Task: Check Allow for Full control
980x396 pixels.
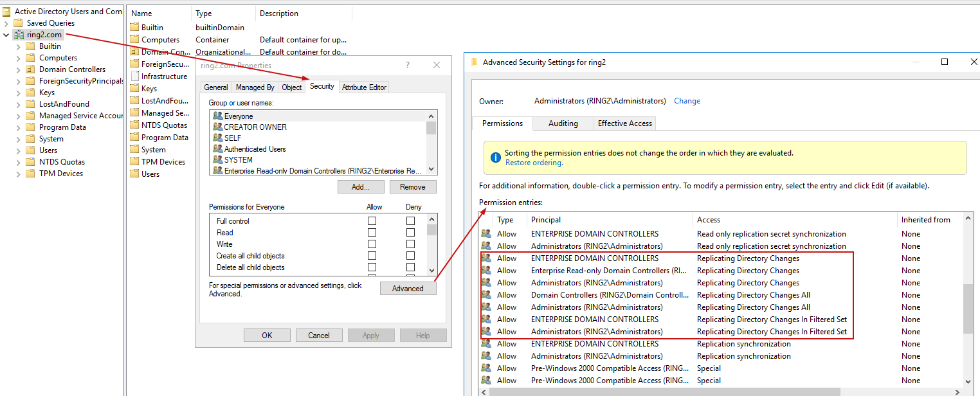Action: 372,221
